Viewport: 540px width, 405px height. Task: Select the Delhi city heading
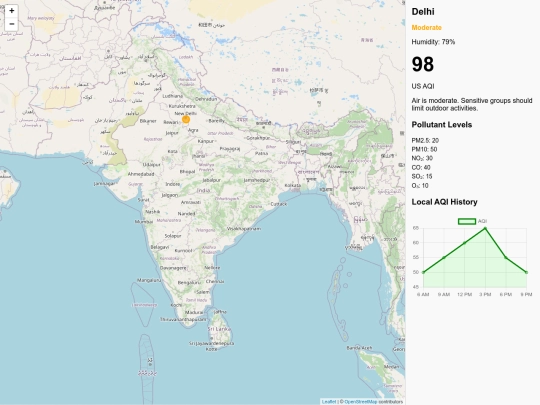coord(423,12)
